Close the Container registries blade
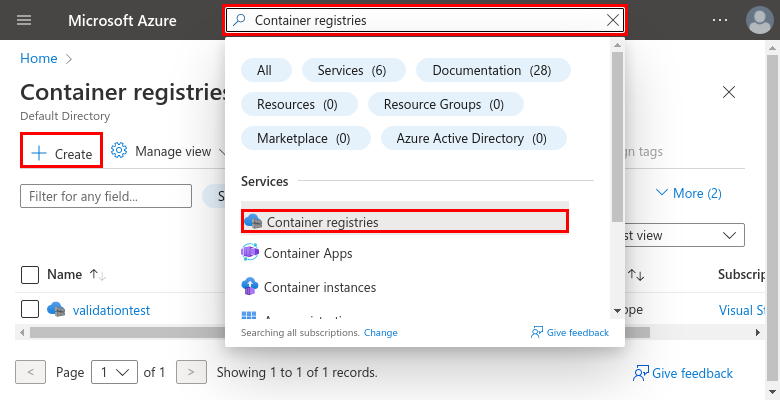Image resolution: width=780 pixels, height=400 pixels. point(729,92)
